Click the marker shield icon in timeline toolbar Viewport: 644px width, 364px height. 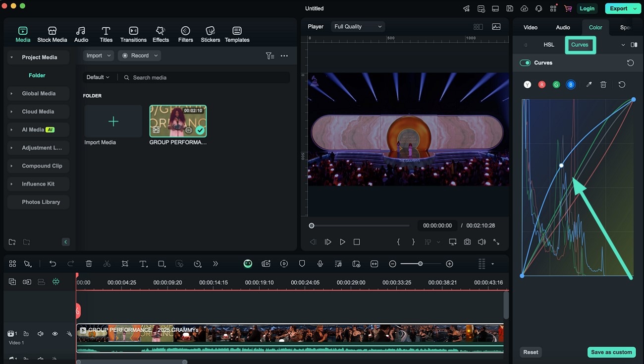click(x=302, y=264)
